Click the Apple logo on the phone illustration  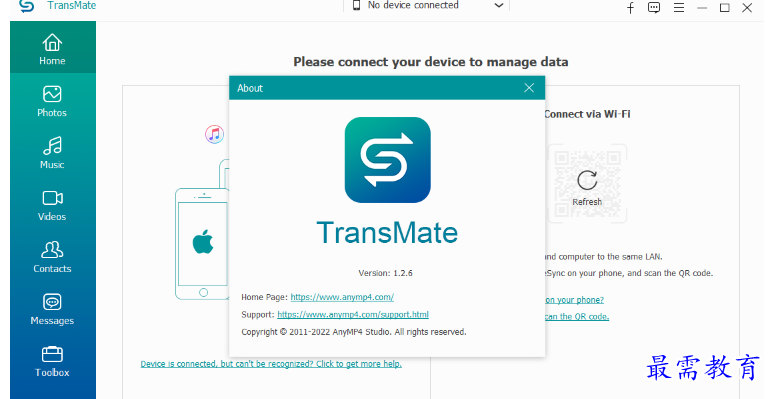pyautogui.click(x=203, y=241)
